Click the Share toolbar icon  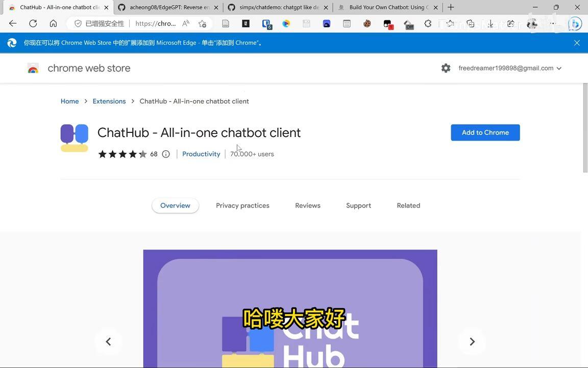click(x=510, y=24)
